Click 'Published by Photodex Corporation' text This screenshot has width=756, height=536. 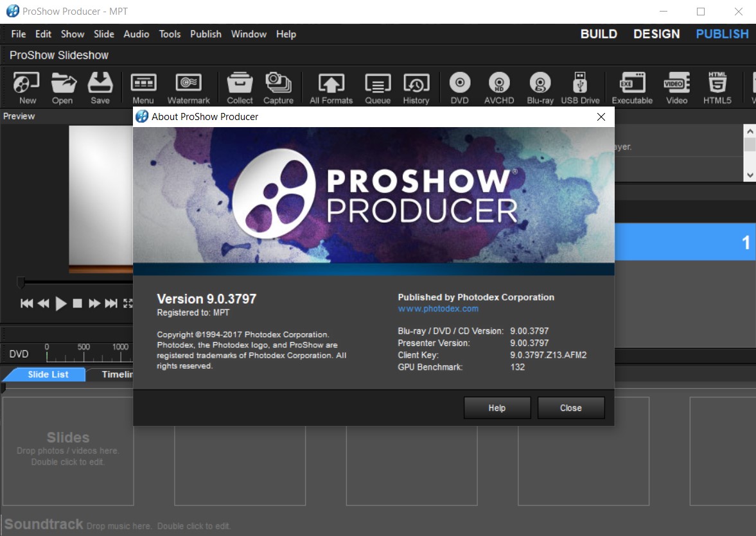pyautogui.click(x=476, y=297)
